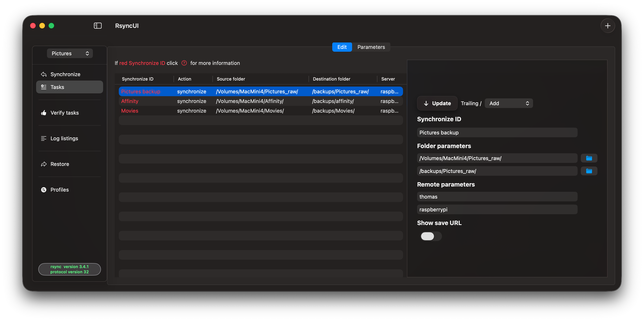The height and width of the screenshot is (321, 644).
Task: Enable the Show save URL switch
Action: tap(431, 236)
